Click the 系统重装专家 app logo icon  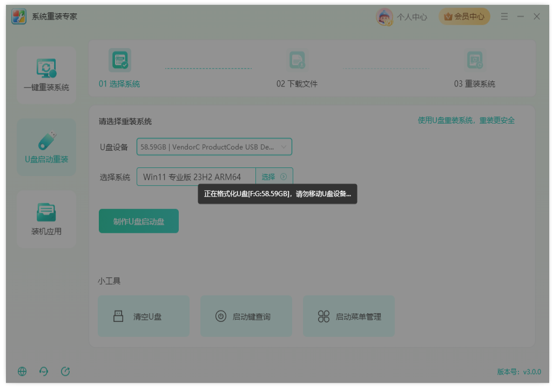19,17
